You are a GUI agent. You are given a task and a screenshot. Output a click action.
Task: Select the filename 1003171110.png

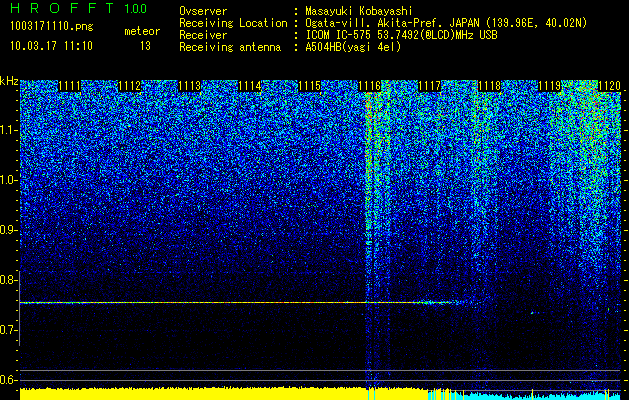click(x=52, y=27)
